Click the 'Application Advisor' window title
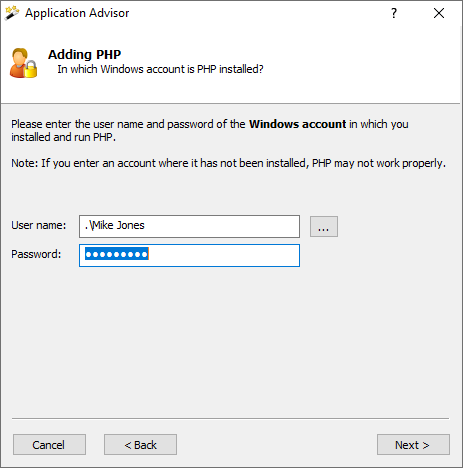 77,13
